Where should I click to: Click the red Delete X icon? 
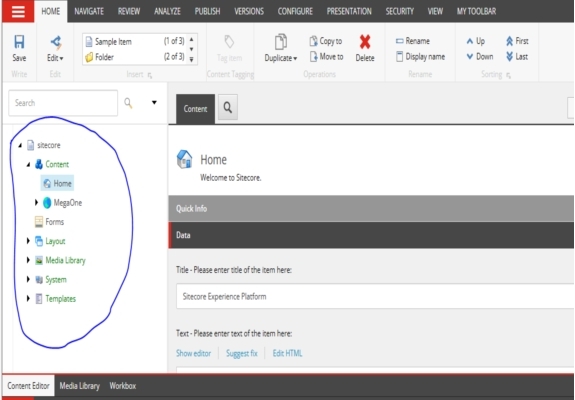[365, 42]
